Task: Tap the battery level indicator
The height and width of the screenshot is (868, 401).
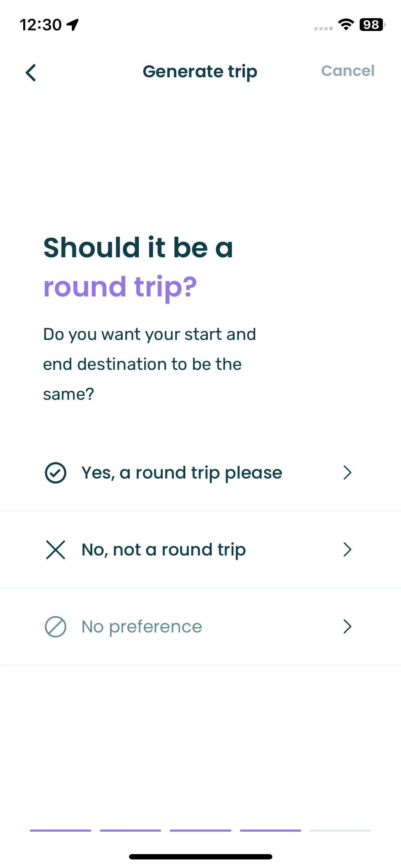Action: point(372,25)
